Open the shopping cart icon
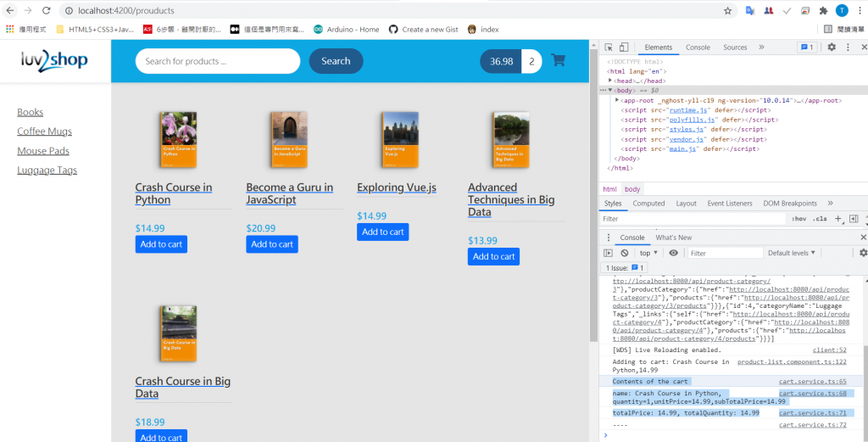Screen dimensions: 868x442 coord(558,61)
